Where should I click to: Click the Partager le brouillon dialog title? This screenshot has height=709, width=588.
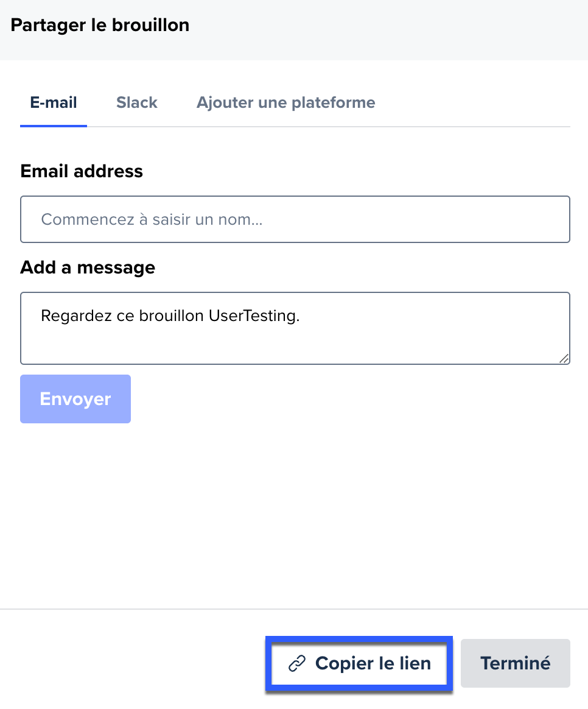point(100,26)
